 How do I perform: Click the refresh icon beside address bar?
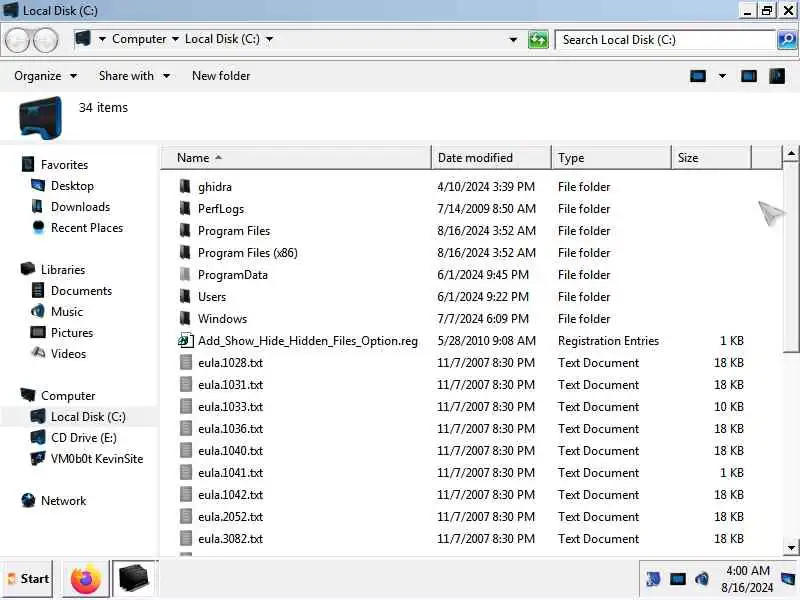click(x=538, y=39)
